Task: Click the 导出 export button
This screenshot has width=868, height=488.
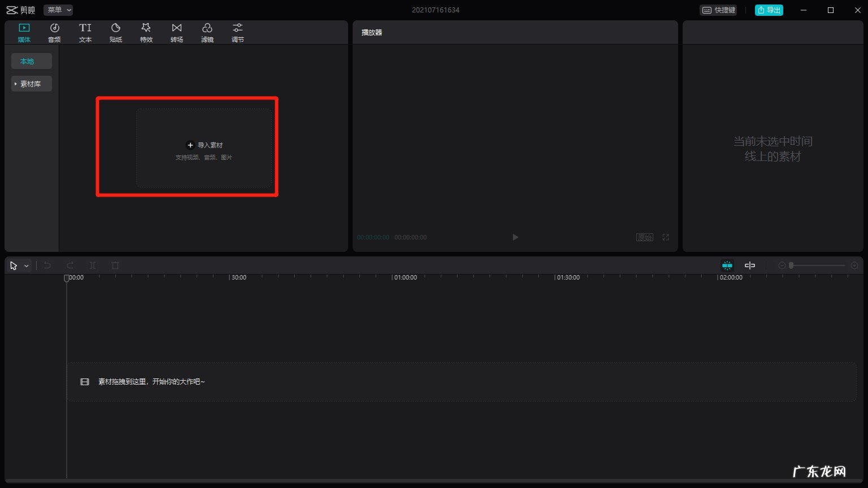Action: (x=769, y=10)
